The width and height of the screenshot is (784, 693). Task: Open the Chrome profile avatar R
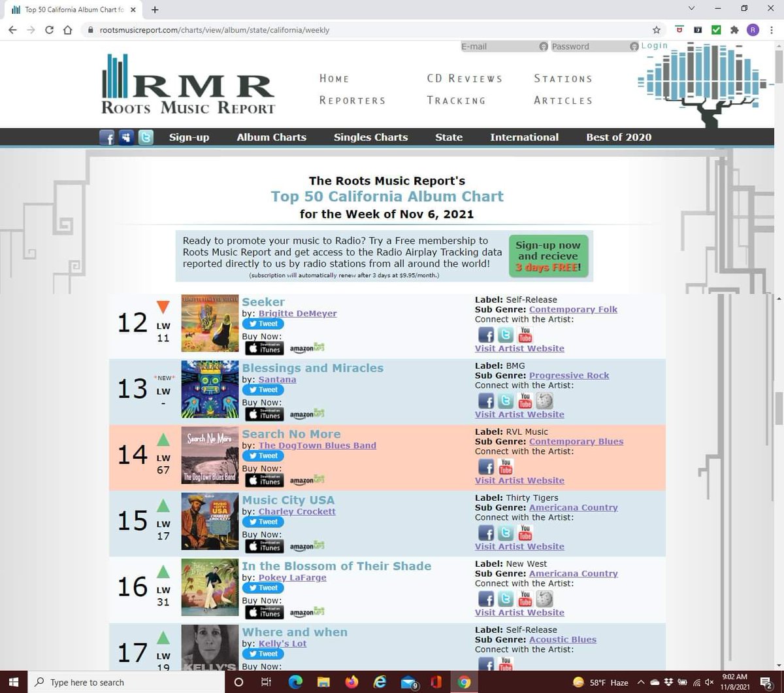point(753,30)
